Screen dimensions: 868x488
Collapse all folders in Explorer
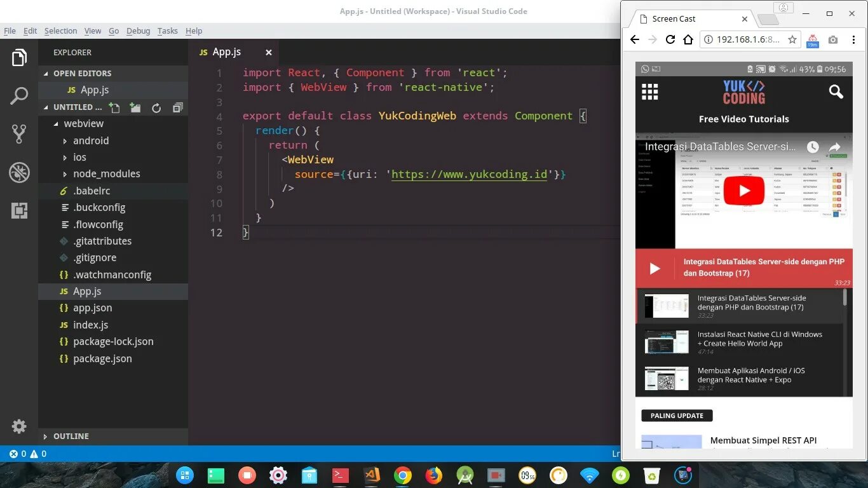(177, 107)
